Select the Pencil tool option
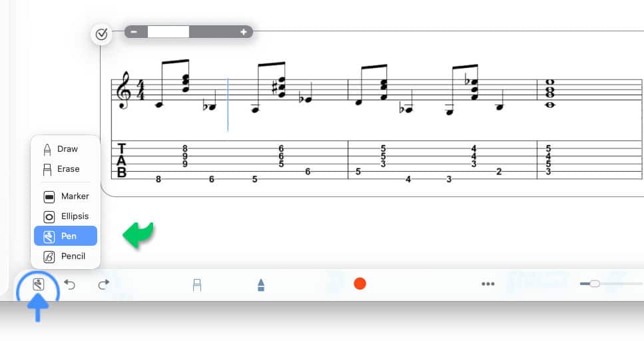This screenshot has height=341, width=644. point(66,256)
